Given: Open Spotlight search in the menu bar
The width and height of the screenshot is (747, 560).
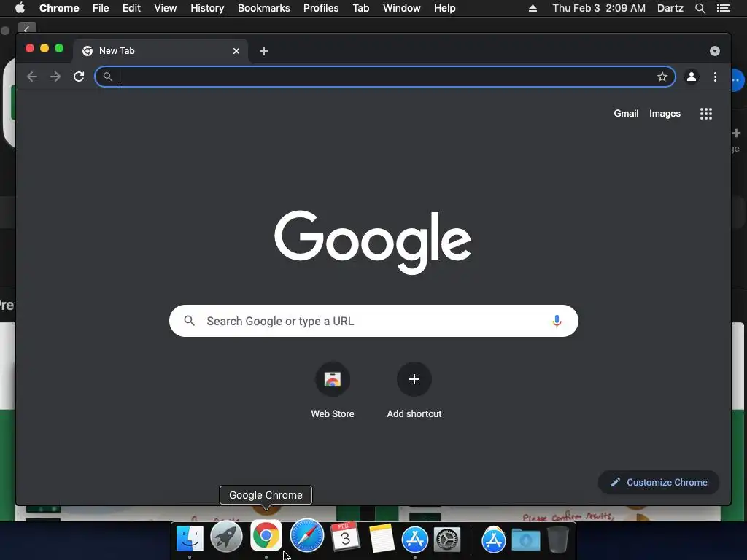Looking at the screenshot, I should click(700, 8).
